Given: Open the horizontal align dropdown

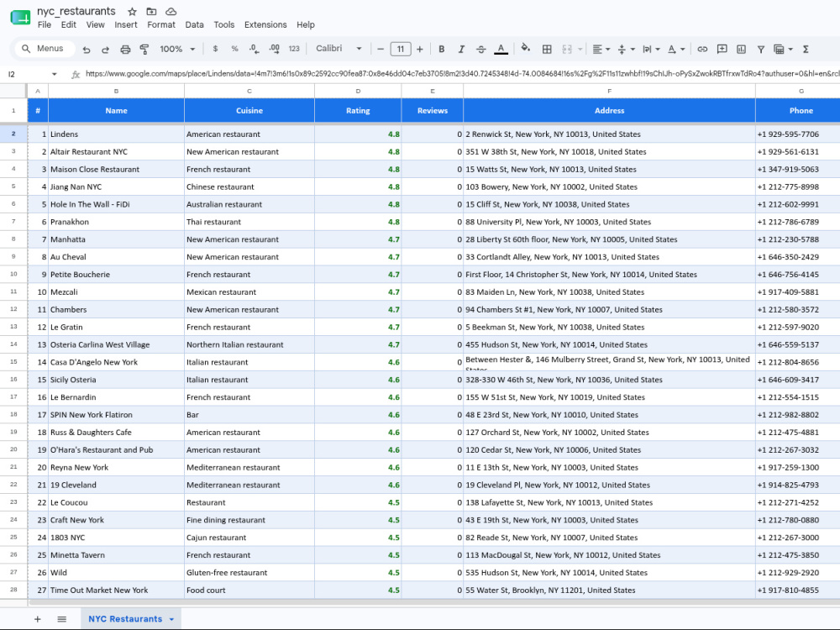Looking at the screenshot, I should 601,49.
